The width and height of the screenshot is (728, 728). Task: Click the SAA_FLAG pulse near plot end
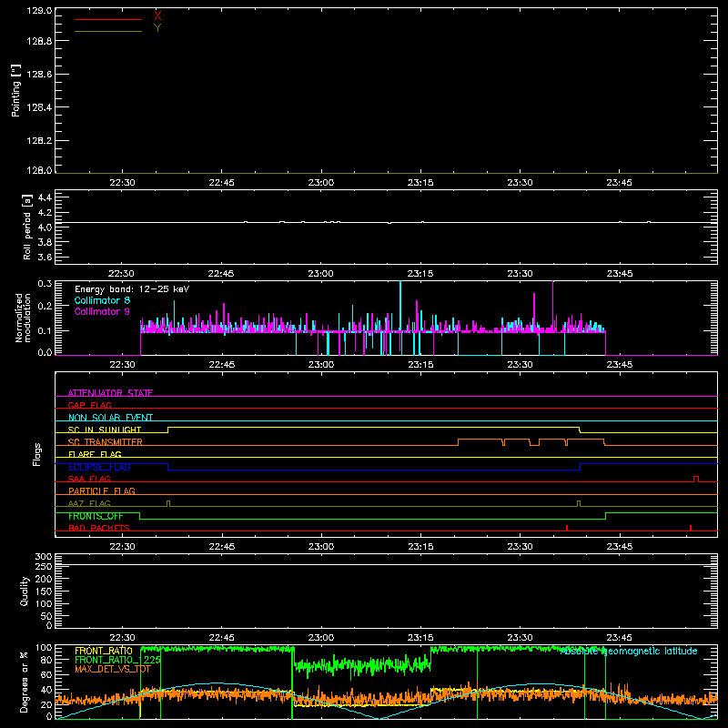click(696, 479)
